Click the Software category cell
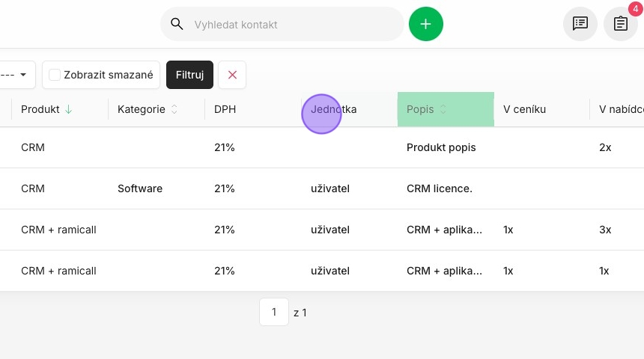Image resolution: width=644 pixels, height=359 pixels. point(140,188)
